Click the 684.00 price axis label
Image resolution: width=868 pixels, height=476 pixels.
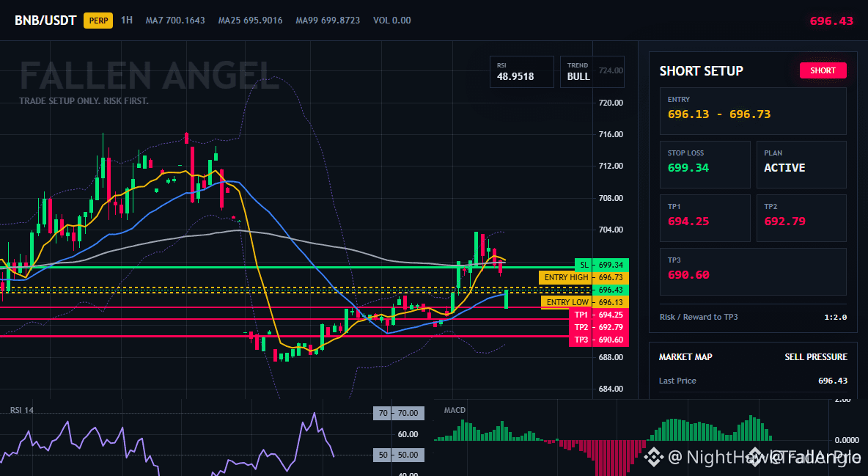click(x=611, y=389)
